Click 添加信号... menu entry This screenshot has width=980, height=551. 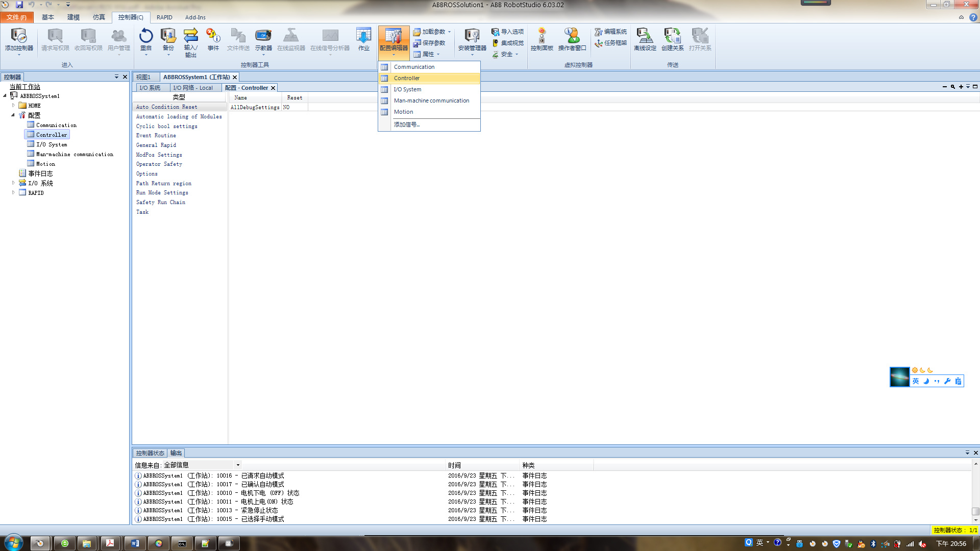(x=429, y=124)
